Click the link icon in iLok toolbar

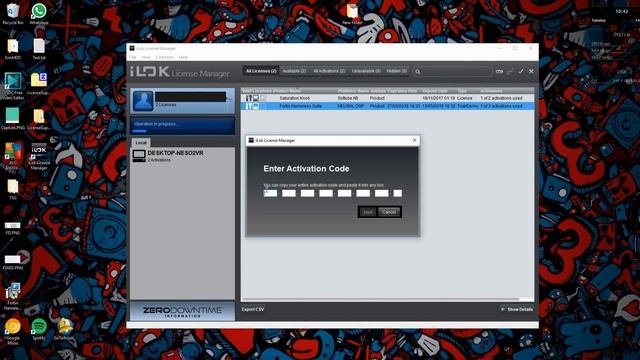[510, 71]
